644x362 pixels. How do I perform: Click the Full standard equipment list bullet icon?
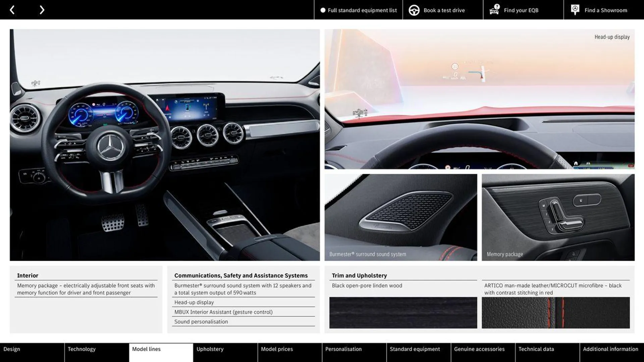[x=323, y=10]
